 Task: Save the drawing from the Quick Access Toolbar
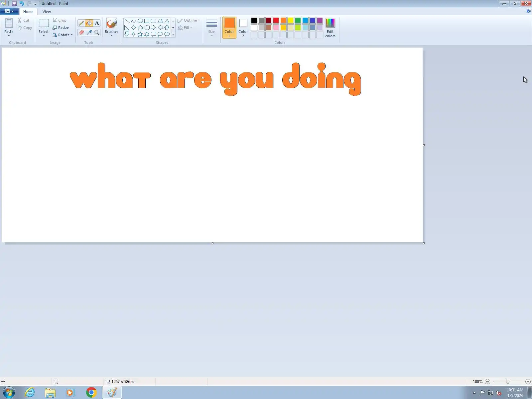pyautogui.click(x=14, y=4)
